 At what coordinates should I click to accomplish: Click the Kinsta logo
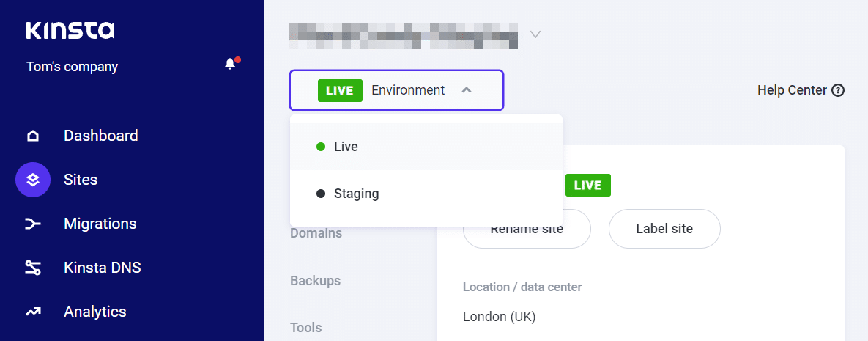[70, 30]
